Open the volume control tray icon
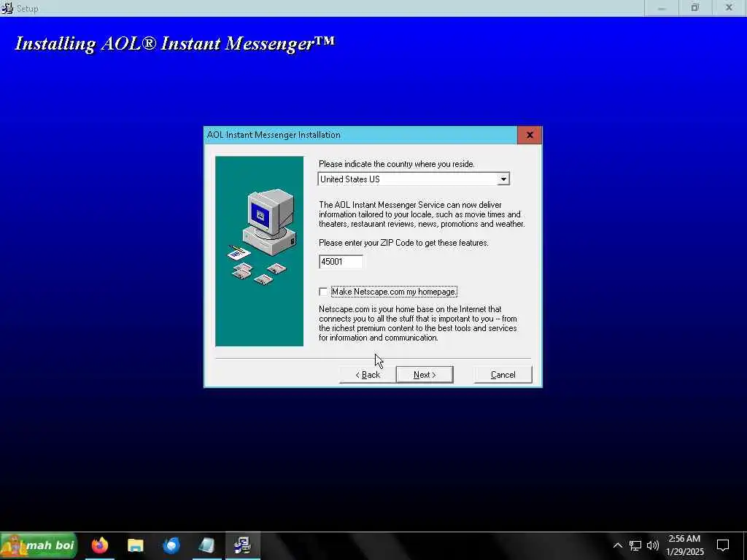 653,545
